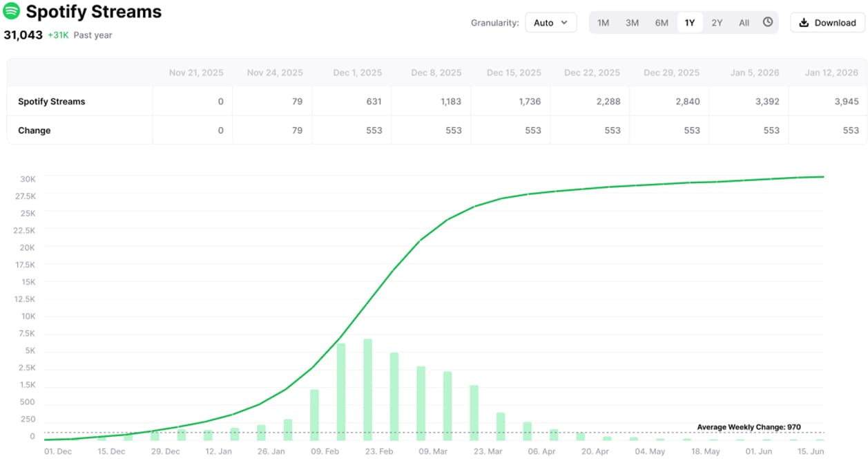Open the custom date range clock icon

click(x=768, y=22)
